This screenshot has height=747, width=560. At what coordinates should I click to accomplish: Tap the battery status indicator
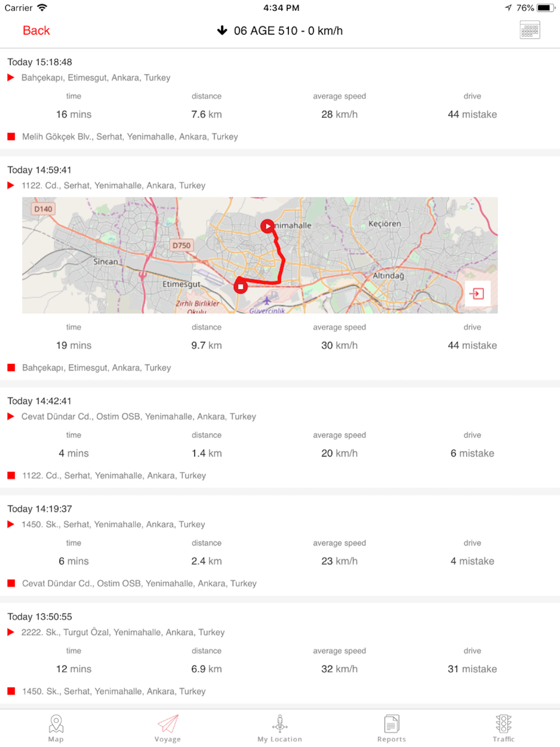pyautogui.click(x=545, y=8)
